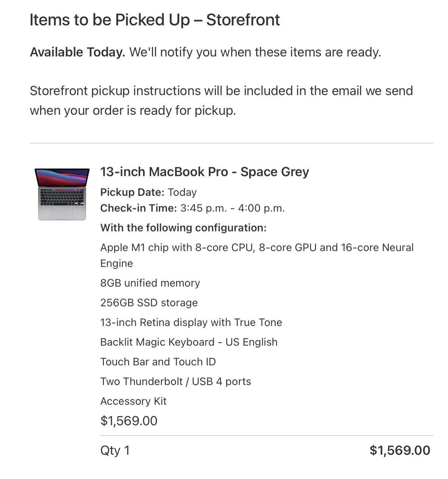Click the Touch Bar and Touch ID line
The width and height of the screenshot is (448, 479).
tap(158, 362)
